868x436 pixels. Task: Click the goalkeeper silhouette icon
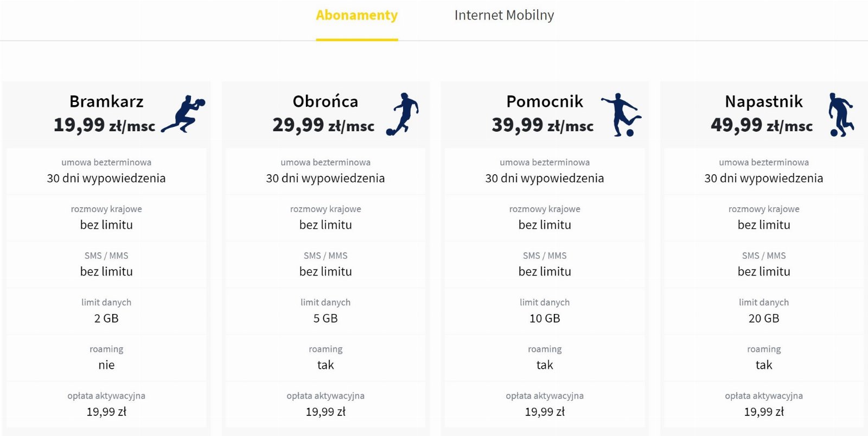pos(183,114)
